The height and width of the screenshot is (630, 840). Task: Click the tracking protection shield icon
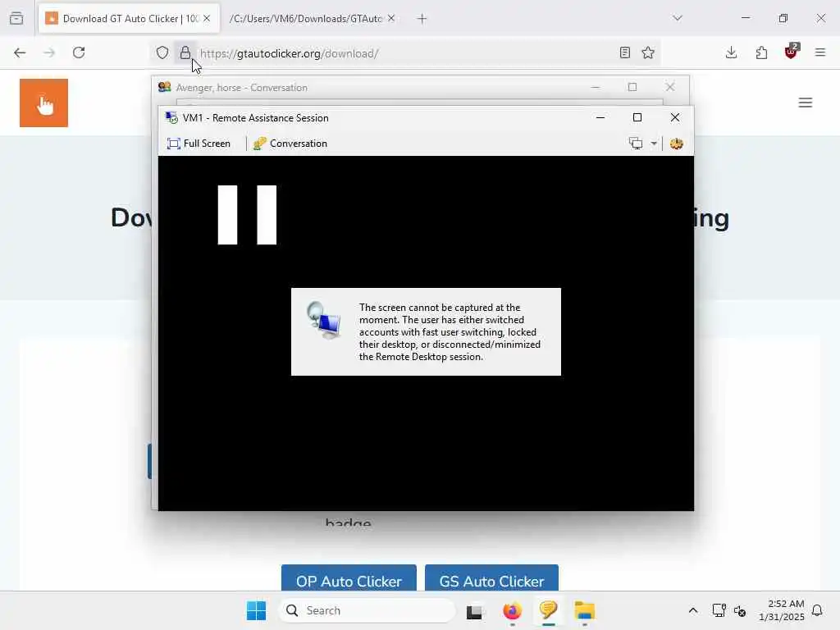point(162,52)
